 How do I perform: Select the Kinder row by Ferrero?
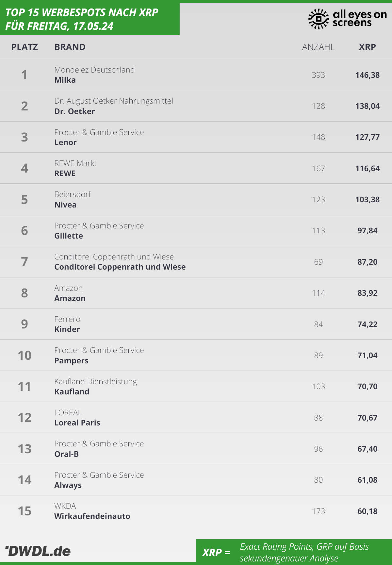[x=196, y=324]
